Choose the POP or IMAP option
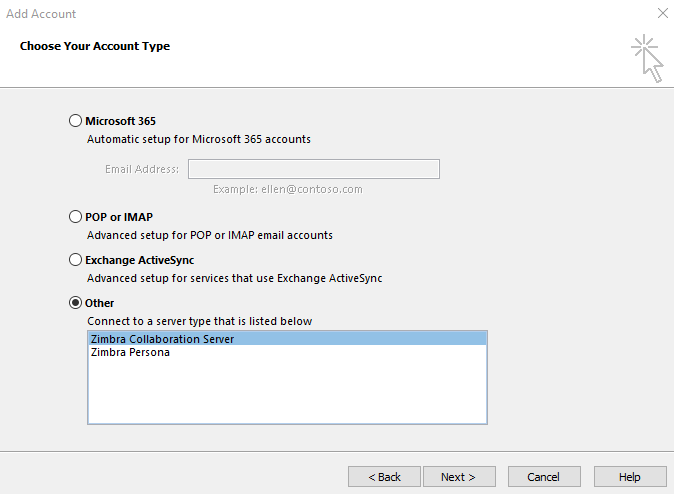 [75, 217]
